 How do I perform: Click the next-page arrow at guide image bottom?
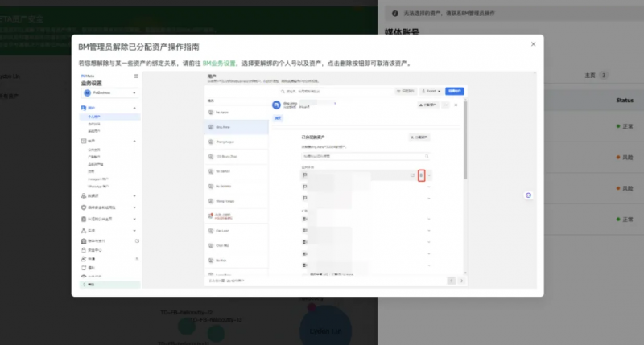461,281
